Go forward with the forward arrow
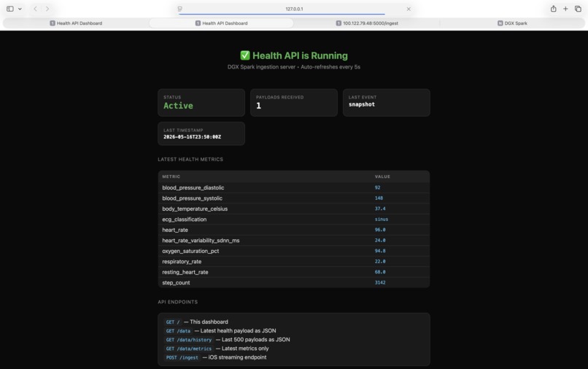The height and width of the screenshot is (369, 588). coord(47,9)
